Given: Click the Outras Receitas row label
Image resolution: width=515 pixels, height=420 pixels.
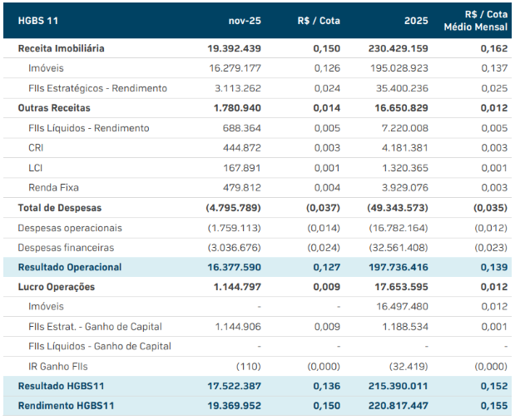Looking at the screenshot, I should tap(54, 108).
